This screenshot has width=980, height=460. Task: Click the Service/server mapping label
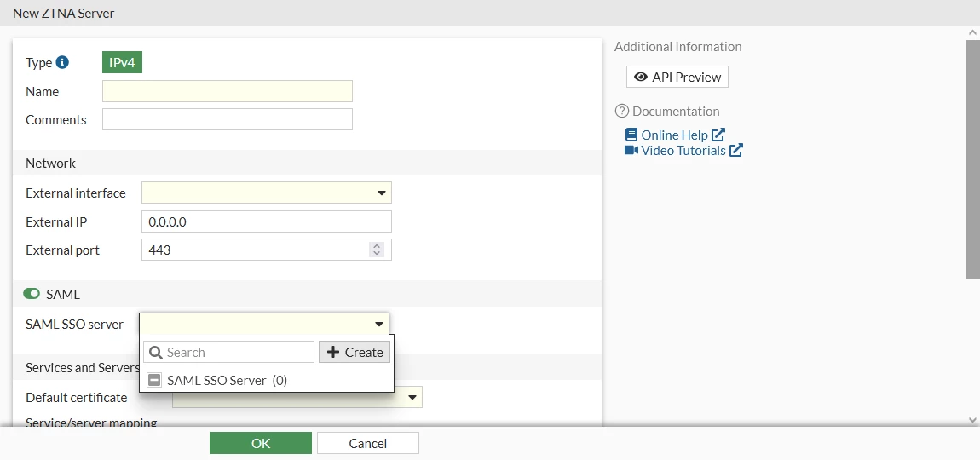(91, 423)
